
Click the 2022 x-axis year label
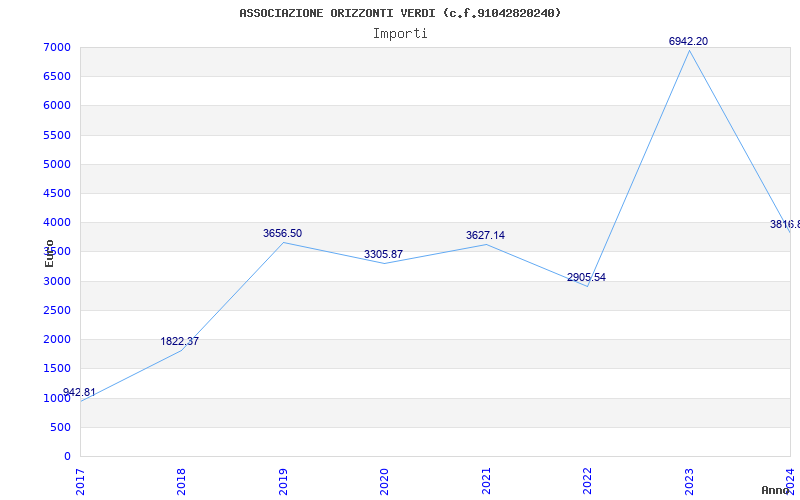point(587,481)
